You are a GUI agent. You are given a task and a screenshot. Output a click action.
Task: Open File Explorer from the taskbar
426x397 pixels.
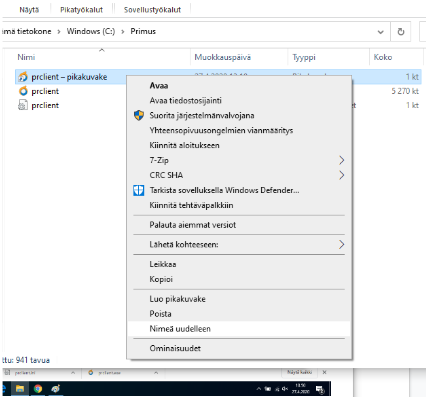coord(20,389)
